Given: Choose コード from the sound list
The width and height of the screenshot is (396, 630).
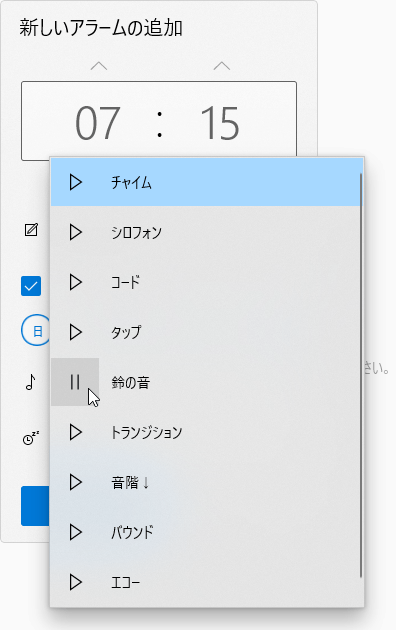Looking at the screenshot, I should 206,282.
